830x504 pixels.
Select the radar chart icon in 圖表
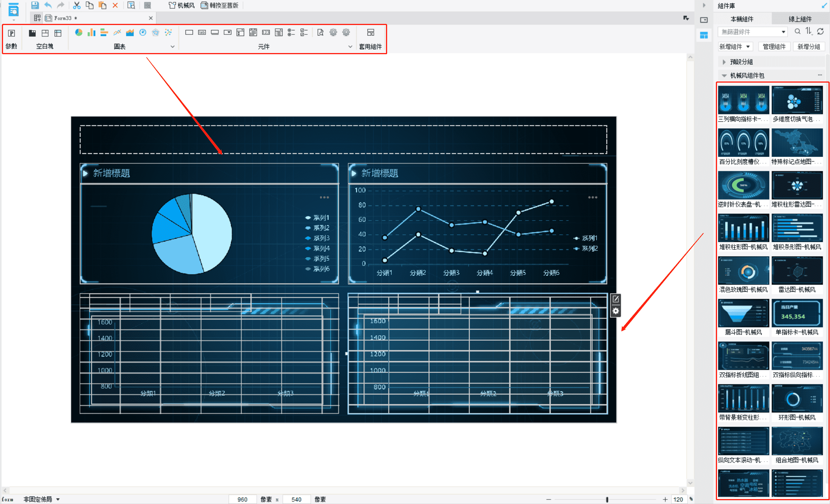155,33
